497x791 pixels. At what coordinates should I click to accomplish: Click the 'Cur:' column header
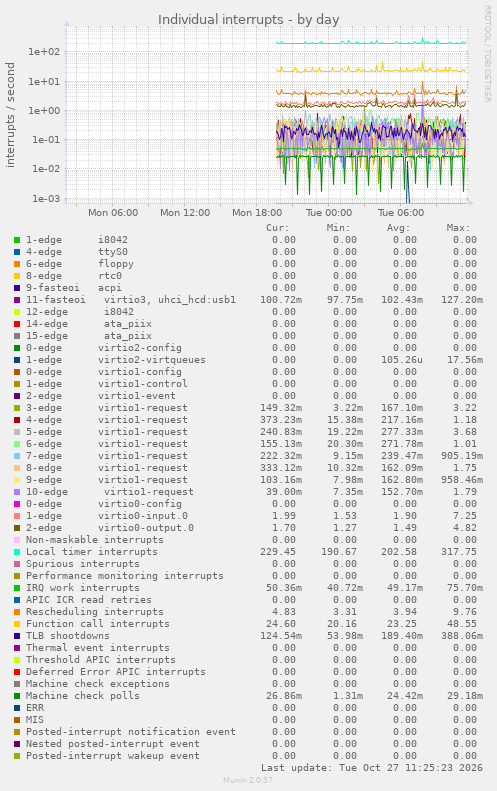tap(278, 228)
